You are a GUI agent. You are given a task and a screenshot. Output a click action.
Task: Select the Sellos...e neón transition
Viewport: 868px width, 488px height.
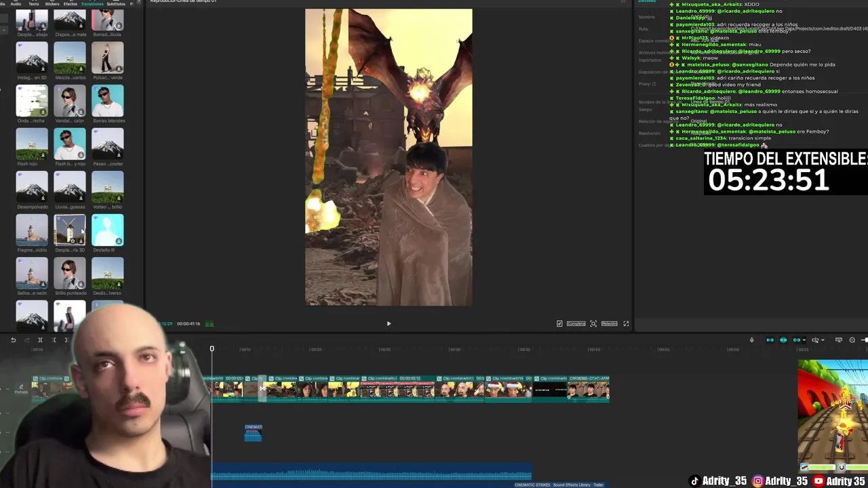[32, 273]
